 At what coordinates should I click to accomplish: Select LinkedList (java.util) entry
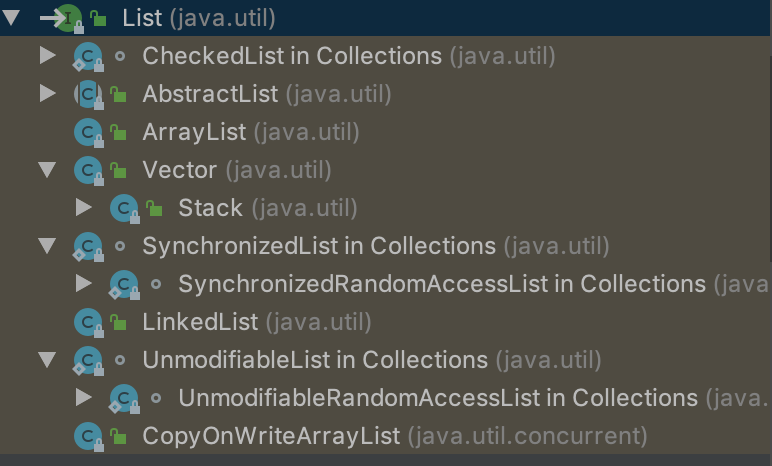click(x=256, y=322)
